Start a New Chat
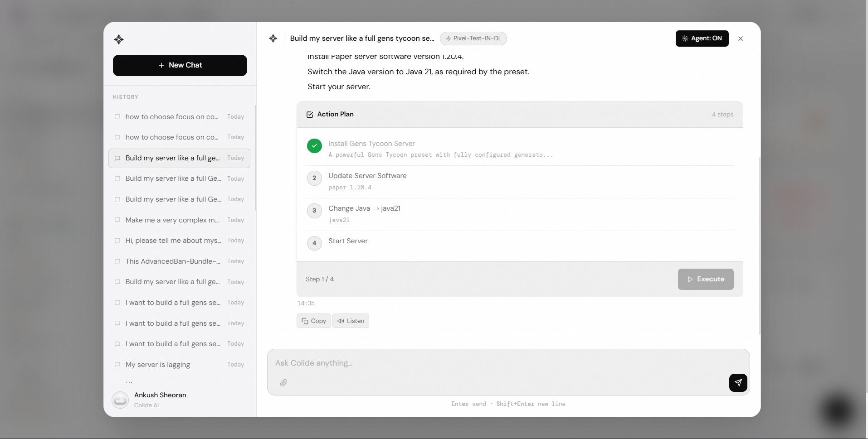This screenshot has height=439, width=868. point(180,65)
